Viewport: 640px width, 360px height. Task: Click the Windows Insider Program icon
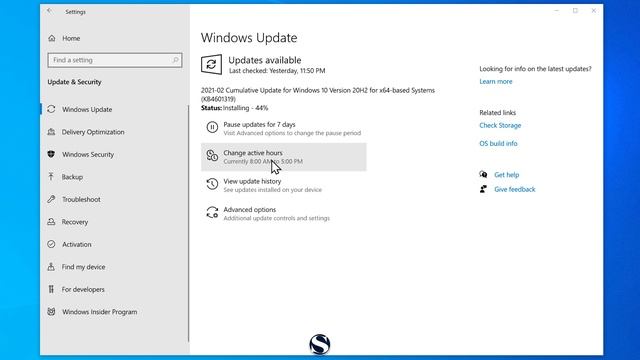51,311
